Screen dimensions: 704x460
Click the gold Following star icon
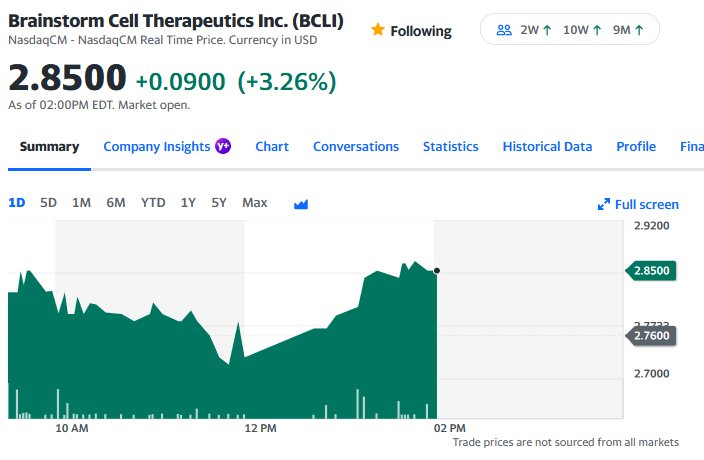pos(378,30)
